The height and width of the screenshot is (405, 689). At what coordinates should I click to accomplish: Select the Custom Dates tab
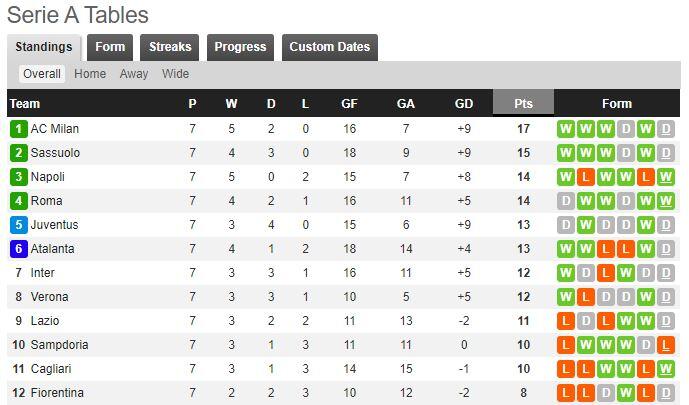pos(329,47)
